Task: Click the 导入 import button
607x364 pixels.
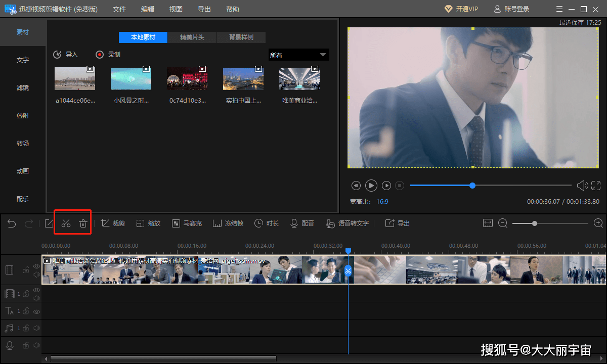Action: pos(66,55)
